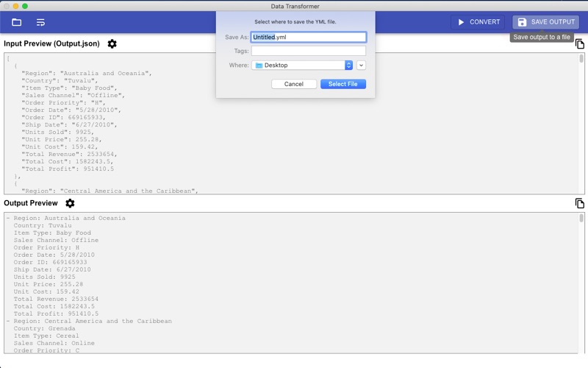Click output line "Sales Channel: Online"

54,343
